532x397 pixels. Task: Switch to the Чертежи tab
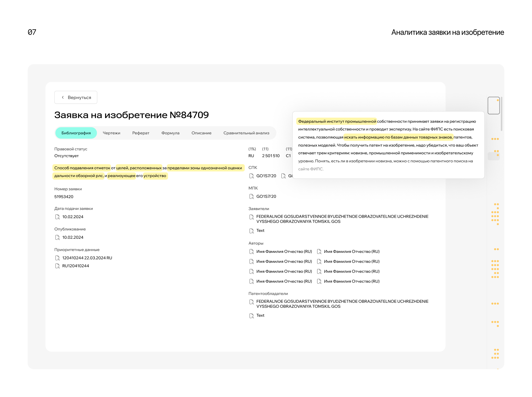[x=111, y=133]
